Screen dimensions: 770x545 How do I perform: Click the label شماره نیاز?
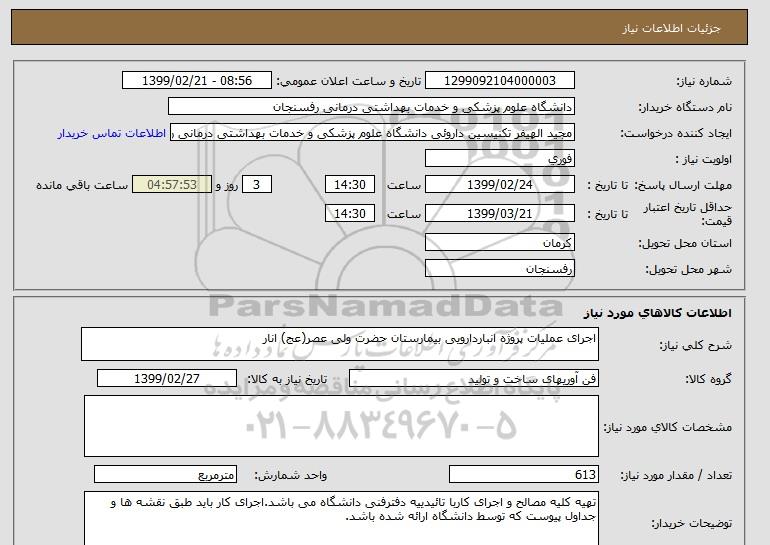(704, 82)
